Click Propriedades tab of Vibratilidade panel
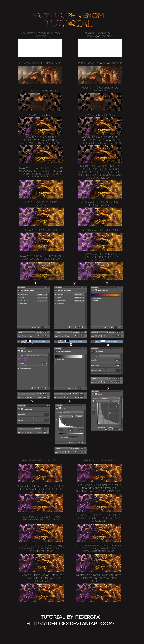 (x=22, y=405)
